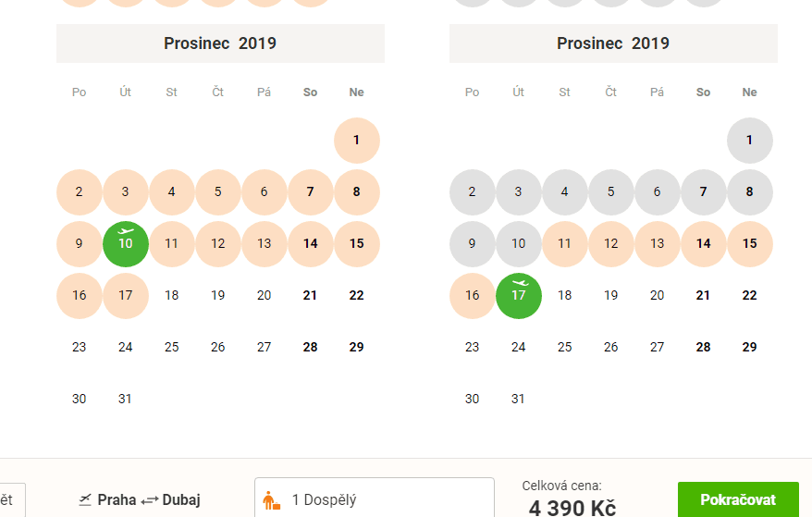
Task: Choose December 14 in the right calendar
Action: tap(703, 244)
